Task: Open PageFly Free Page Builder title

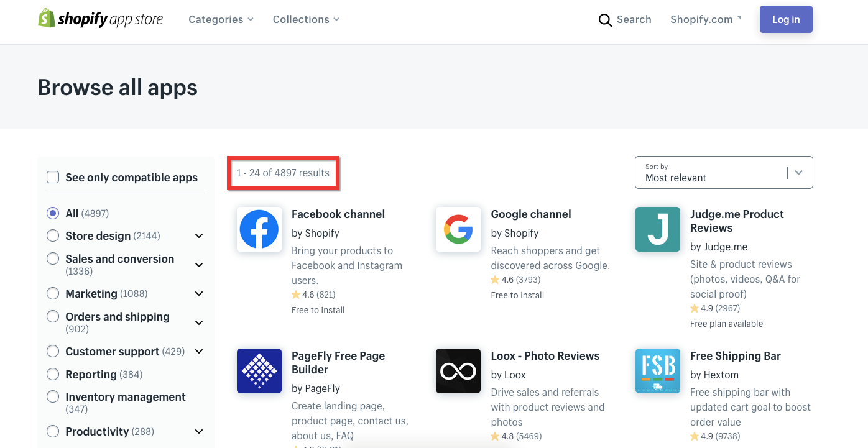Action: [x=338, y=363]
